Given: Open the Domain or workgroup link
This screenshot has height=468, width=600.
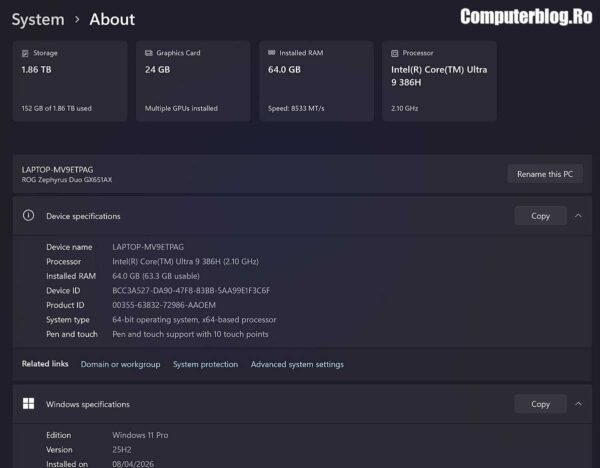Looking at the screenshot, I should click(x=120, y=364).
